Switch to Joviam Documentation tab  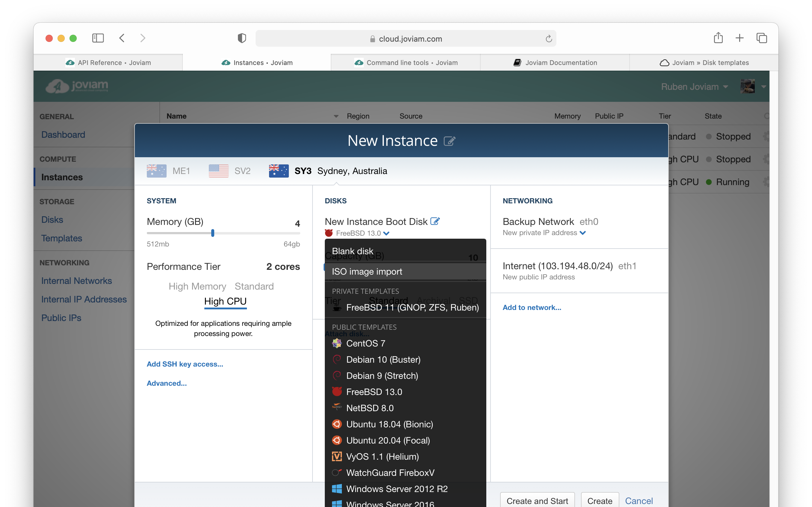555,63
